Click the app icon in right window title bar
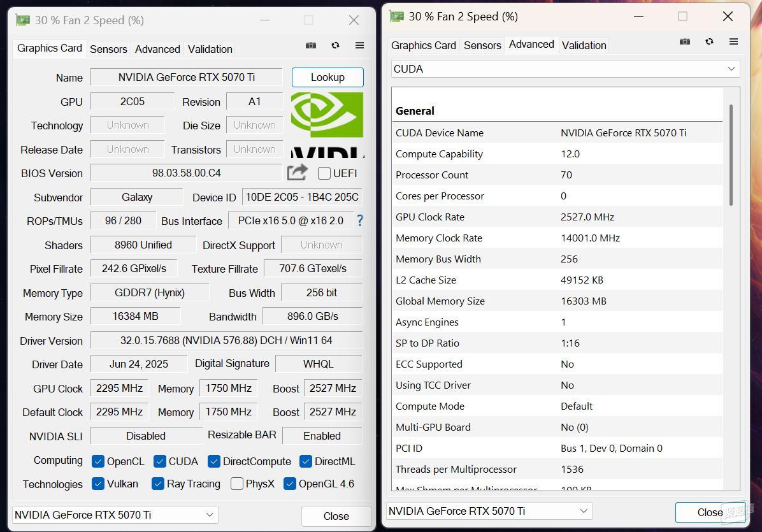 click(397, 16)
